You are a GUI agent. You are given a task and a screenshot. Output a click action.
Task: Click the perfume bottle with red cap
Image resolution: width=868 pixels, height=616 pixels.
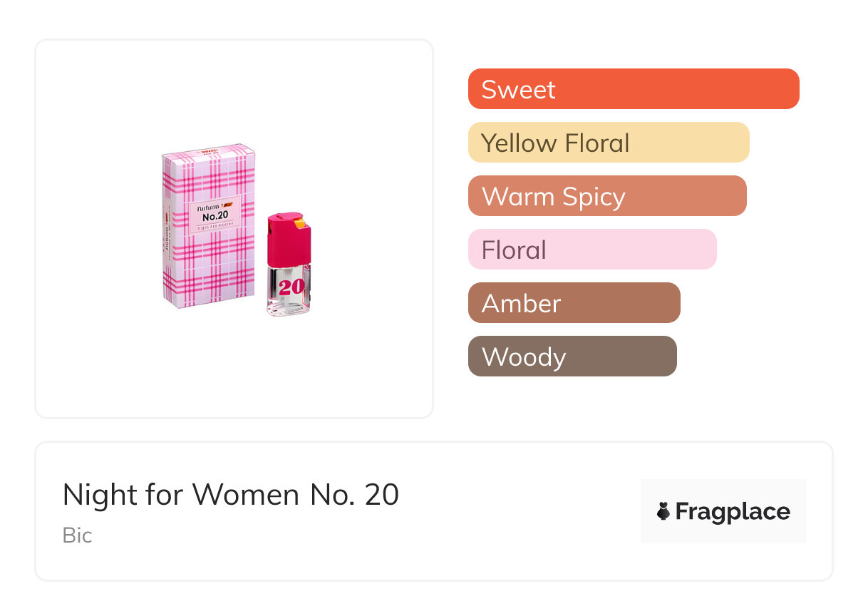tap(289, 271)
